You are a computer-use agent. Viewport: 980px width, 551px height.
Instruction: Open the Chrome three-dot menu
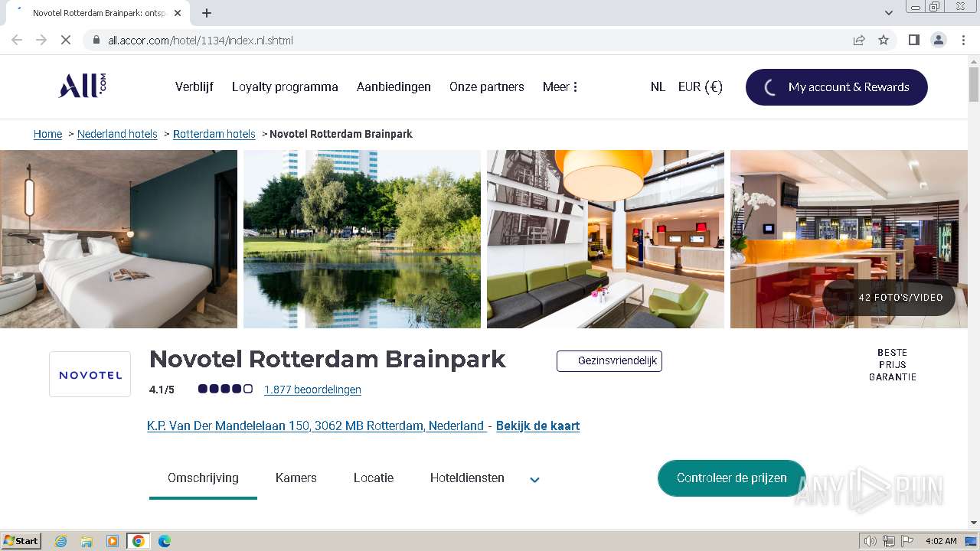tap(963, 40)
